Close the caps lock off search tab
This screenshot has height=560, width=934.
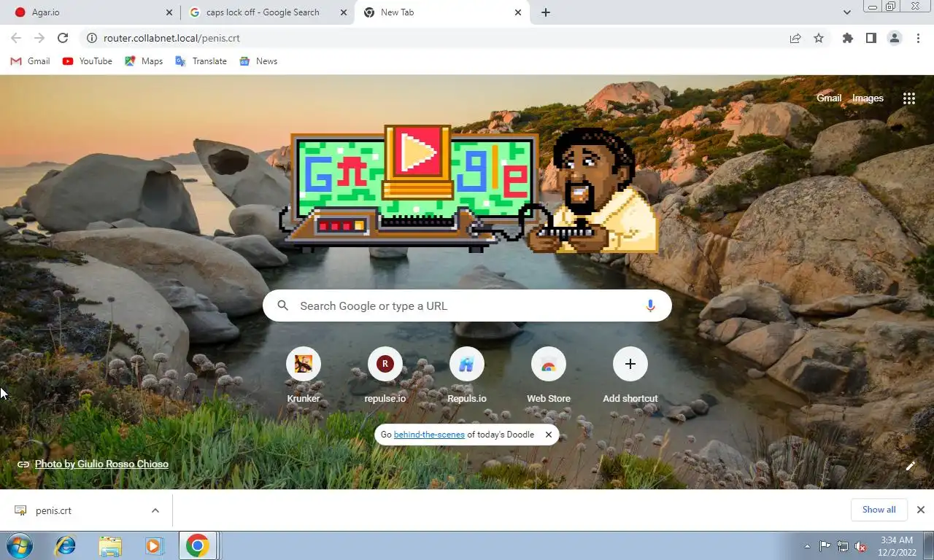(x=344, y=12)
